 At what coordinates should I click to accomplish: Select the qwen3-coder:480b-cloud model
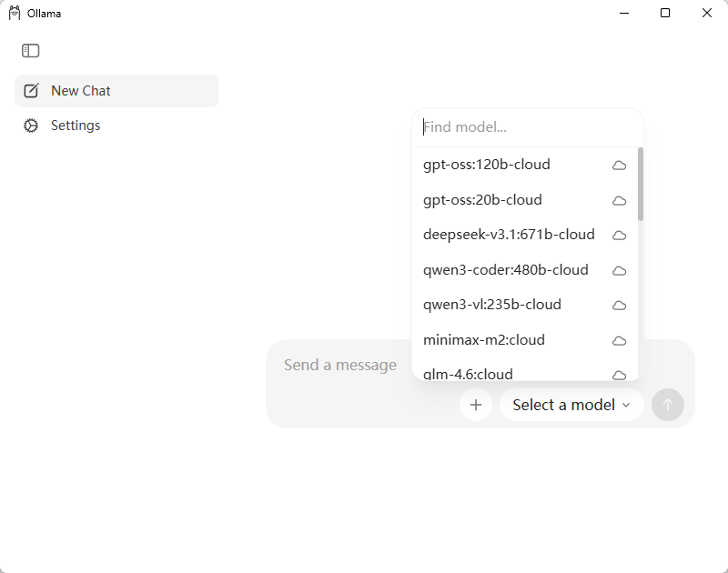[x=505, y=270]
